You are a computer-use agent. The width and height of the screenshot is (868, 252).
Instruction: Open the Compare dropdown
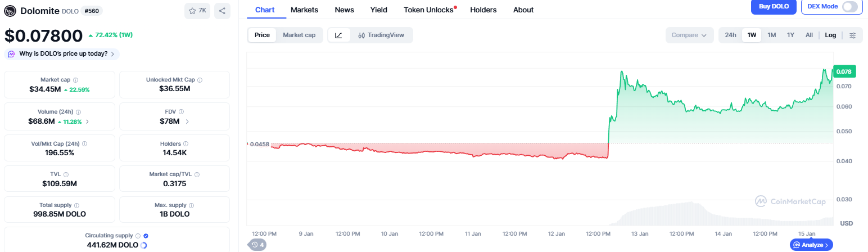[x=689, y=35]
